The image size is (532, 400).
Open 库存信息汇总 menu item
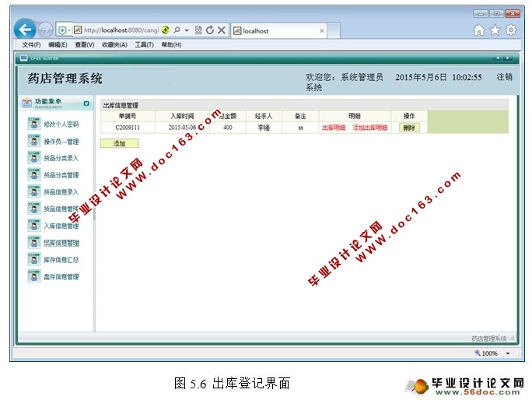61,260
